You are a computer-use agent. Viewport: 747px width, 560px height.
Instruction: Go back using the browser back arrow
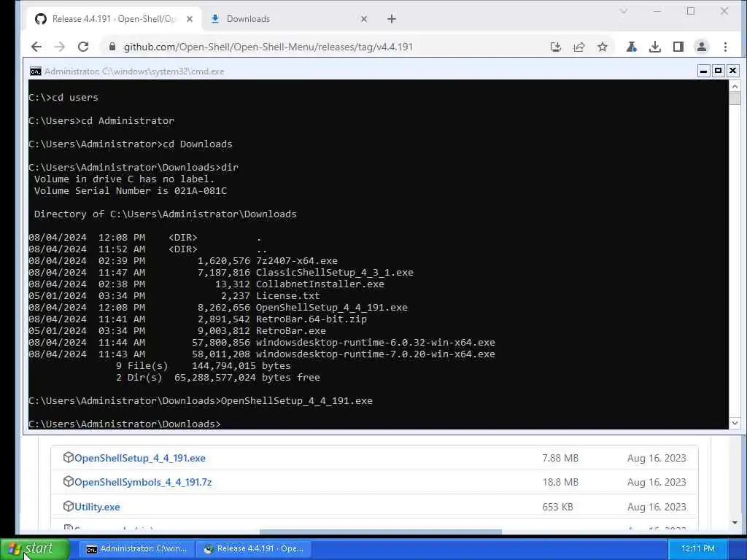coord(36,47)
